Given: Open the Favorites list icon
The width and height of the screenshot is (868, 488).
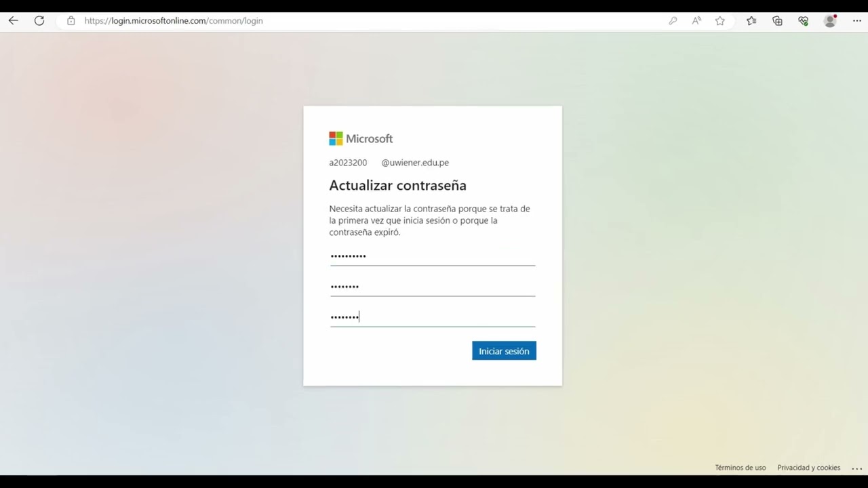Looking at the screenshot, I should pos(751,21).
